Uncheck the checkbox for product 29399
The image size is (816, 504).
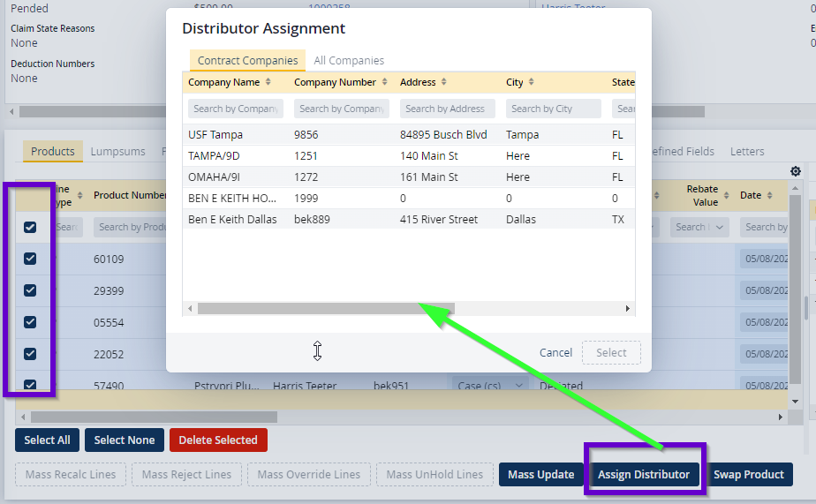pyautogui.click(x=30, y=290)
